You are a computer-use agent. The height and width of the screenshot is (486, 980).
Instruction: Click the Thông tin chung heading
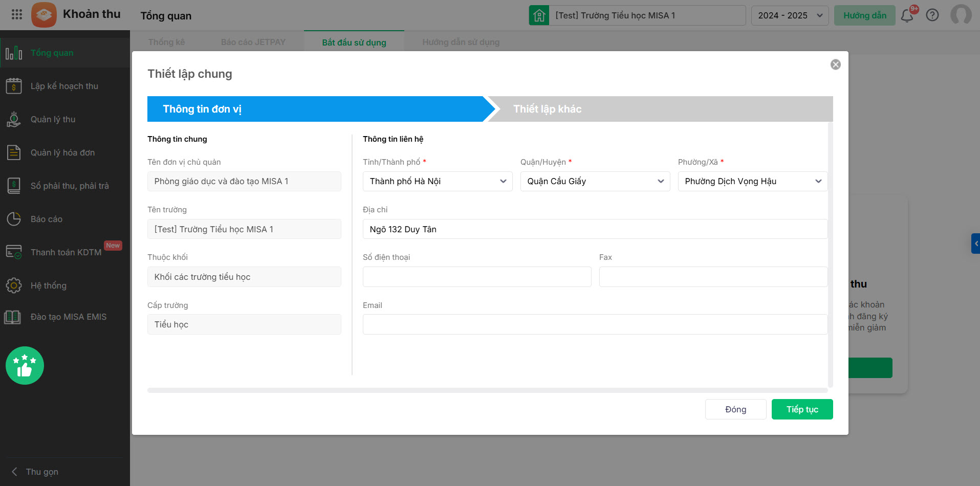click(x=177, y=139)
